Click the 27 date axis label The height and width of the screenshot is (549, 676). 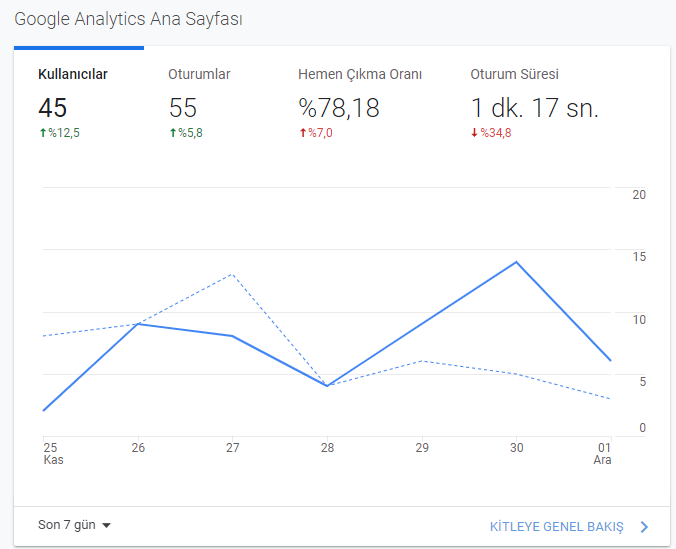[x=233, y=448]
